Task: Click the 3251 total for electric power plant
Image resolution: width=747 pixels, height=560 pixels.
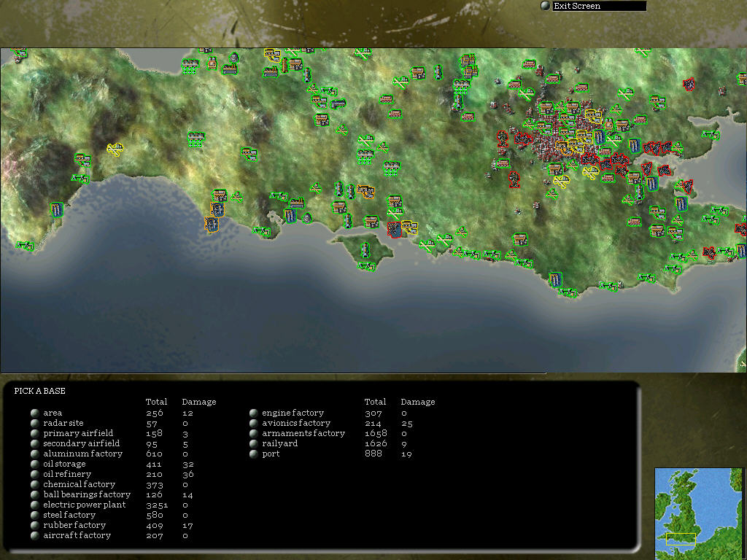Action: coord(157,505)
